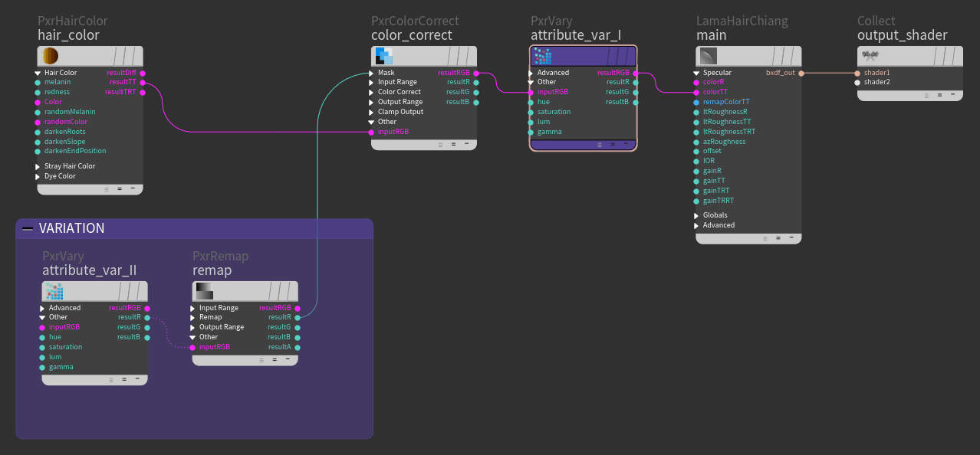The height and width of the screenshot is (455, 980).
Task: Select the VARIATION network box title
Action: click(x=71, y=228)
